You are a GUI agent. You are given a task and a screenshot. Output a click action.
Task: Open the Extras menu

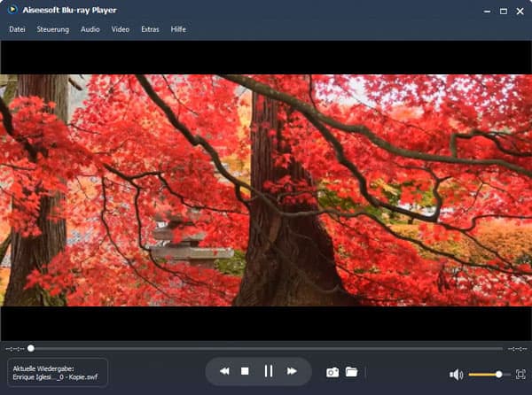tap(150, 29)
